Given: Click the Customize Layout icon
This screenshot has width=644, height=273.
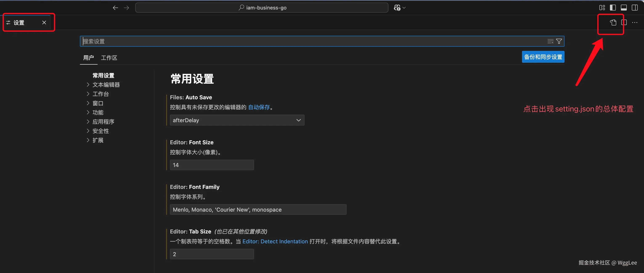Looking at the screenshot, I should pos(602,8).
